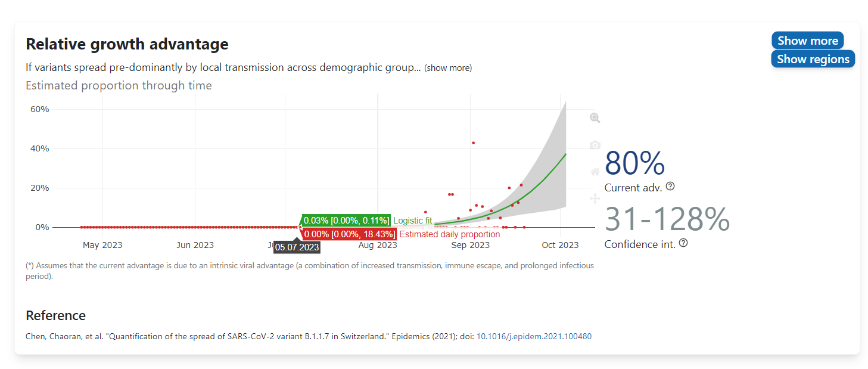The height and width of the screenshot is (369, 868).
Task: Click the 60% y-axis label
Action: pos(39,109)
